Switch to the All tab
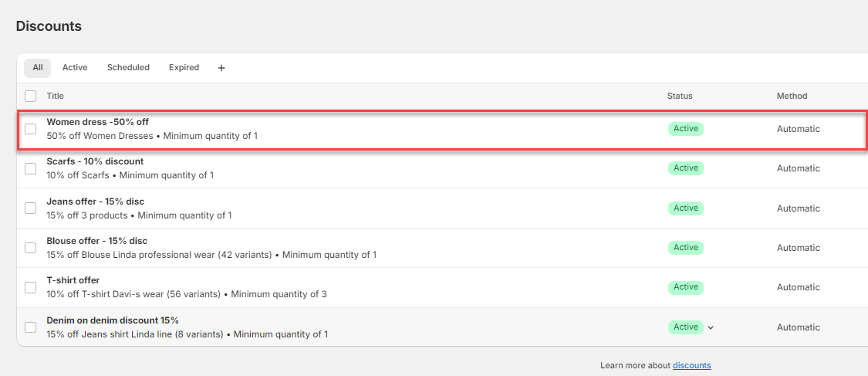 coord(37,68)
